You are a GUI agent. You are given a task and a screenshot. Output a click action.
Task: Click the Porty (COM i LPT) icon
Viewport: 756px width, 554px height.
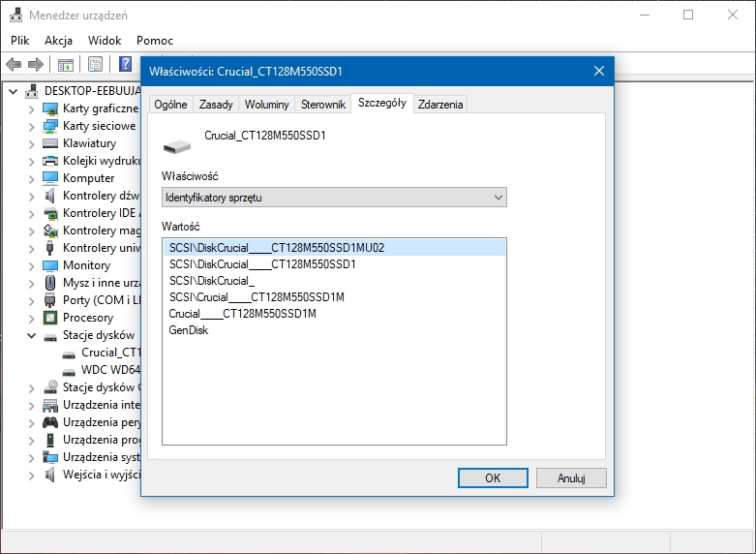coord(50,300)
